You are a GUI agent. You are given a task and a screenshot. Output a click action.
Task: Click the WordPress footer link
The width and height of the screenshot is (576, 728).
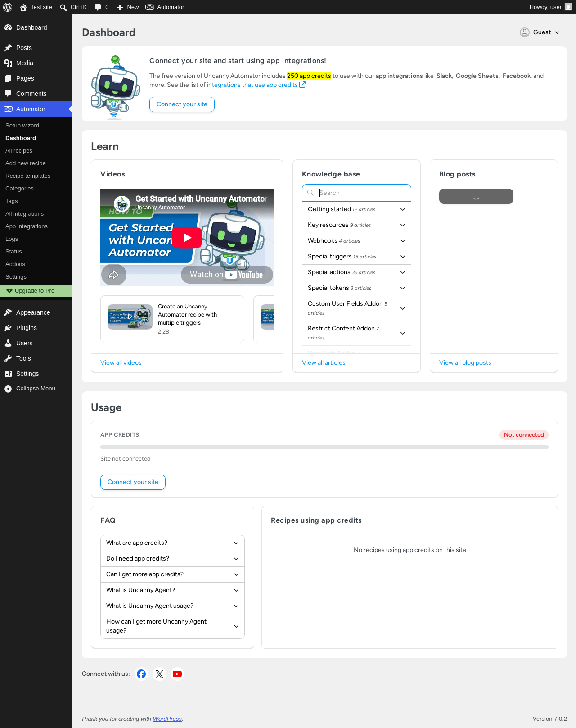tap(167, 719)
